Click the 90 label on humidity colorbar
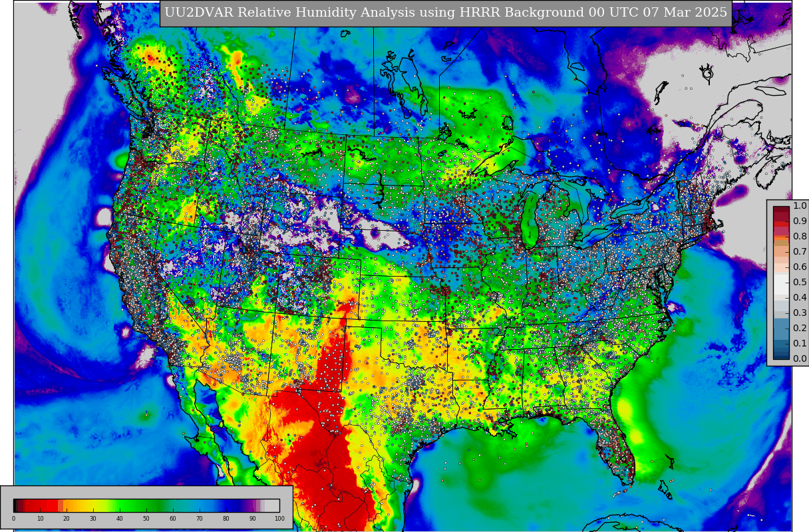The width and height of the screenshot is (809, 532). pyautogui.click(x=253, y=518)
